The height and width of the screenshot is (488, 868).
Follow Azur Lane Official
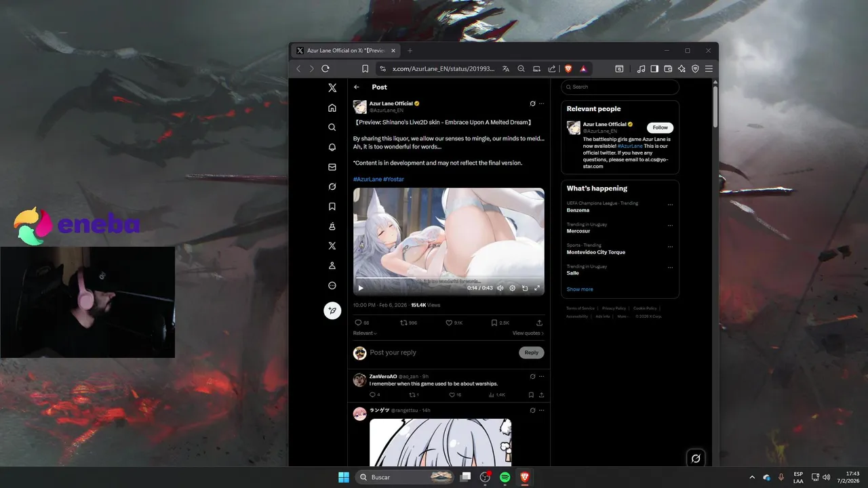click(x=660, y=127)
